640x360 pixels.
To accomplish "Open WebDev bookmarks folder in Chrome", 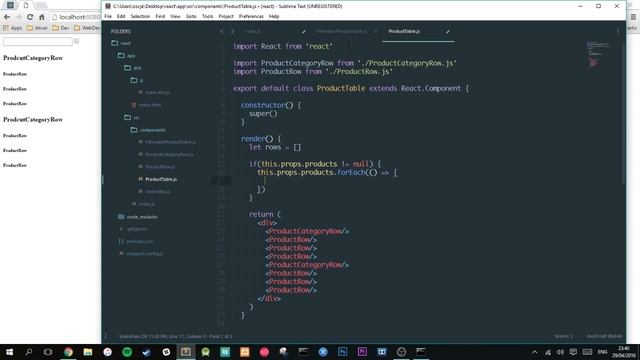I will 87,28.
